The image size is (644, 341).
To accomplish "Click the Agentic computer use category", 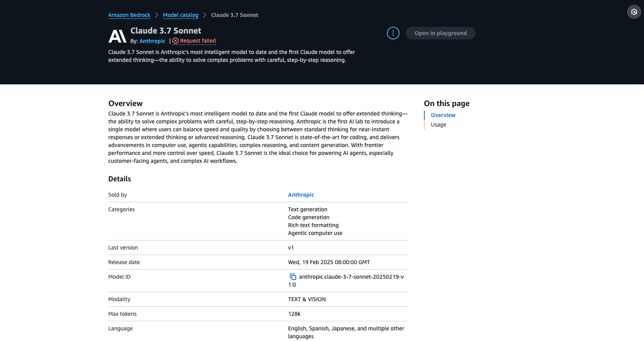I will [x=315, y=233].
